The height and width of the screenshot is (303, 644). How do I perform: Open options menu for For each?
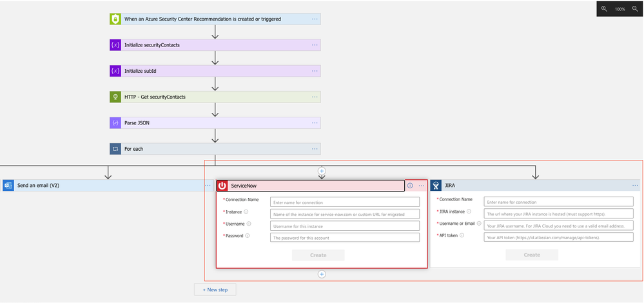click(315, 149)
